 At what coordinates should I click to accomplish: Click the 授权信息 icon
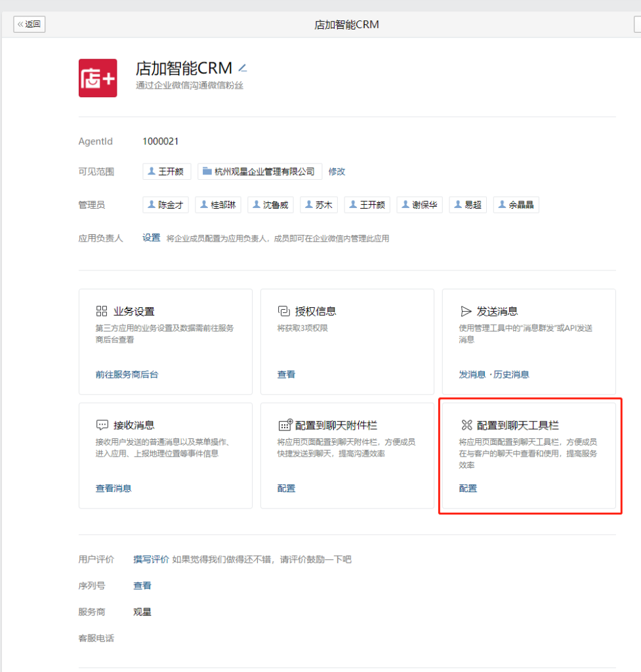(x=283, y=310)
